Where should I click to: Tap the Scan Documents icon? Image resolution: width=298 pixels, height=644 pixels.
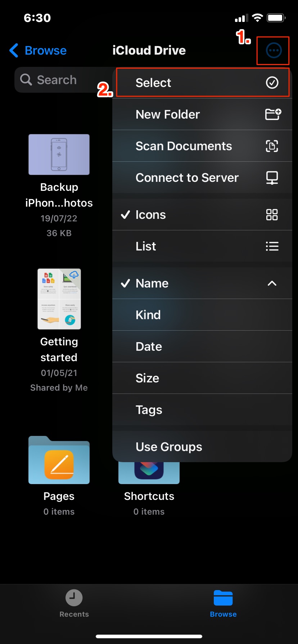click(272, 146)
